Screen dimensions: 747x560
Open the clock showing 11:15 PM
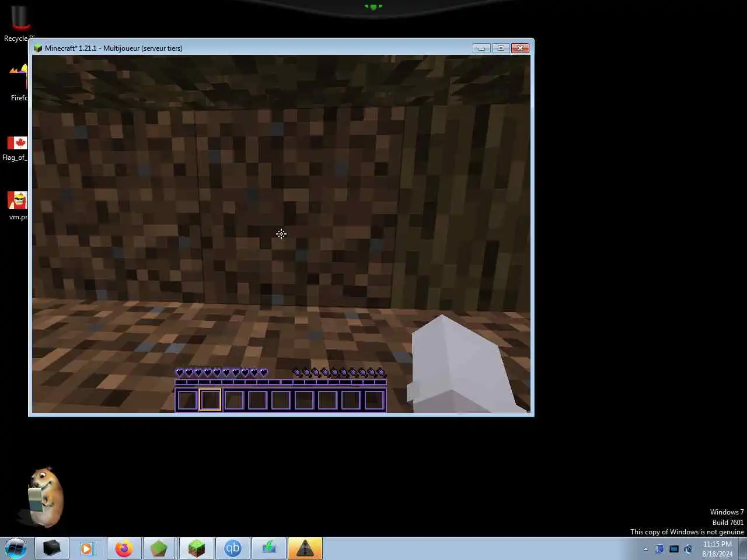pos(717,549)
